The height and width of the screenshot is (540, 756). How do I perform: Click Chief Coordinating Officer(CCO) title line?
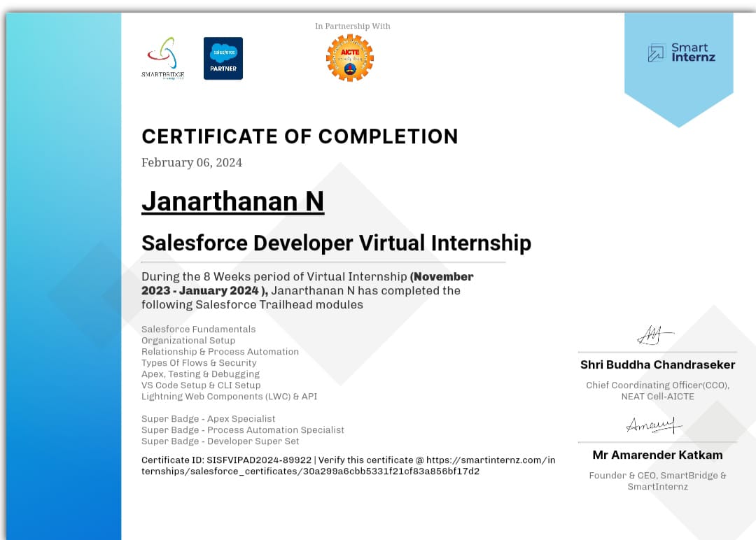657,385
